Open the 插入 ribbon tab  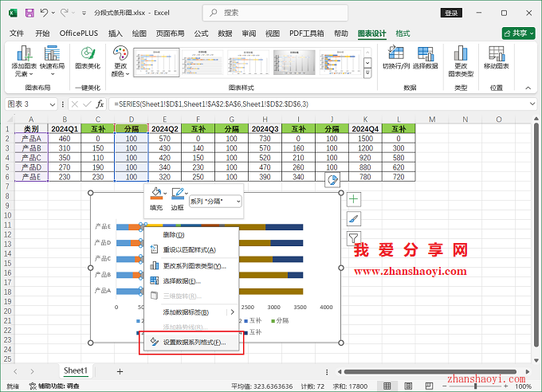click(x=116, y=33)
